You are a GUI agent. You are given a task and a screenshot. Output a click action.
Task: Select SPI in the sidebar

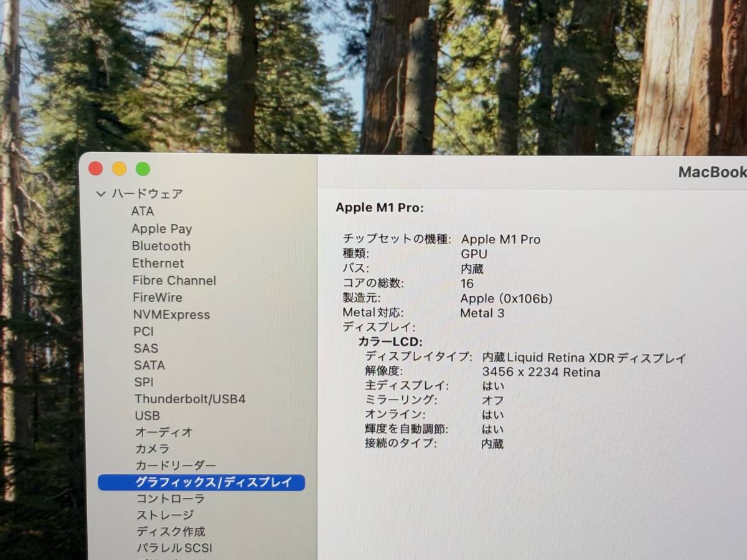tap(143, 381)
